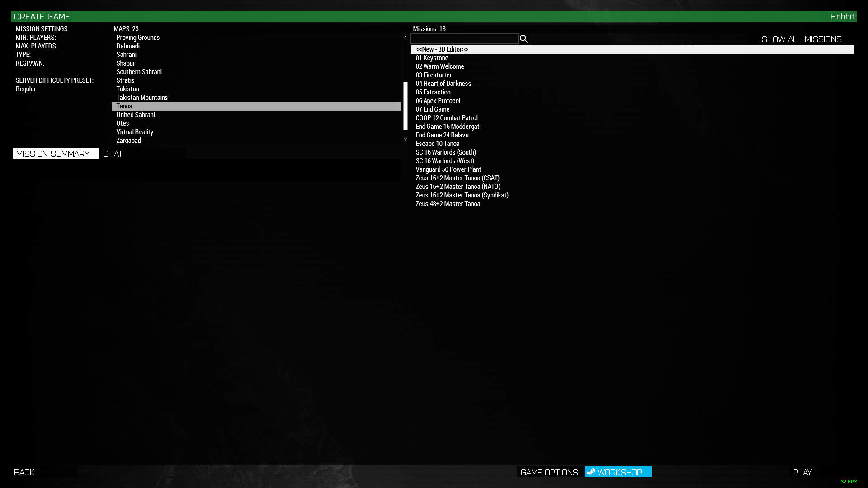
Task: Click the mission search input field
Action: pos(464,39)
